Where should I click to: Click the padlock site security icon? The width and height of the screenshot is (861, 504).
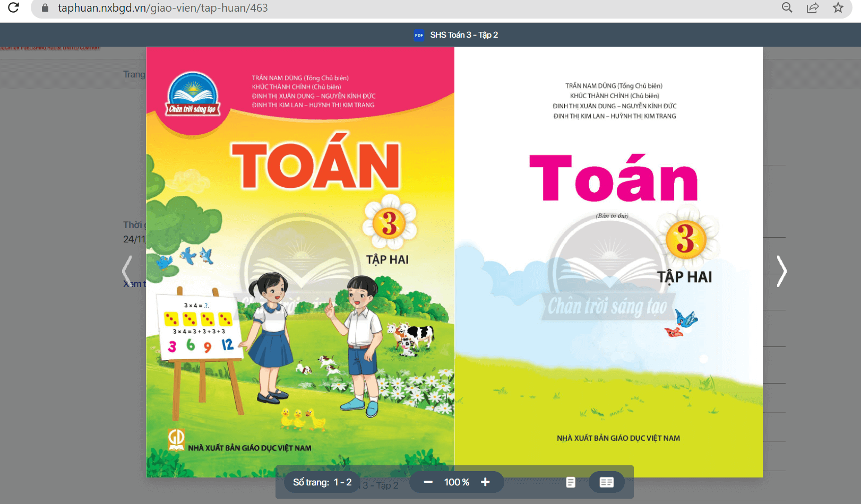[x=46, y=8]
